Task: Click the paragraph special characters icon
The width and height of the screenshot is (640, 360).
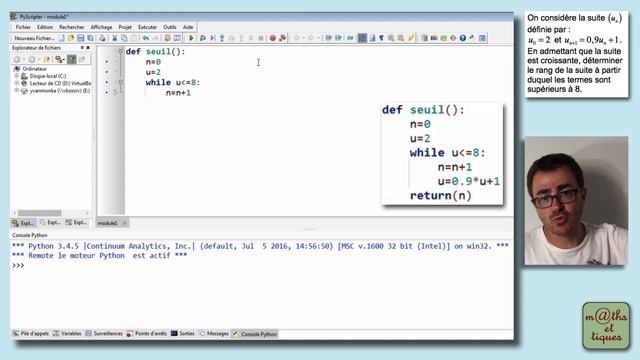Action: point(381,38)
